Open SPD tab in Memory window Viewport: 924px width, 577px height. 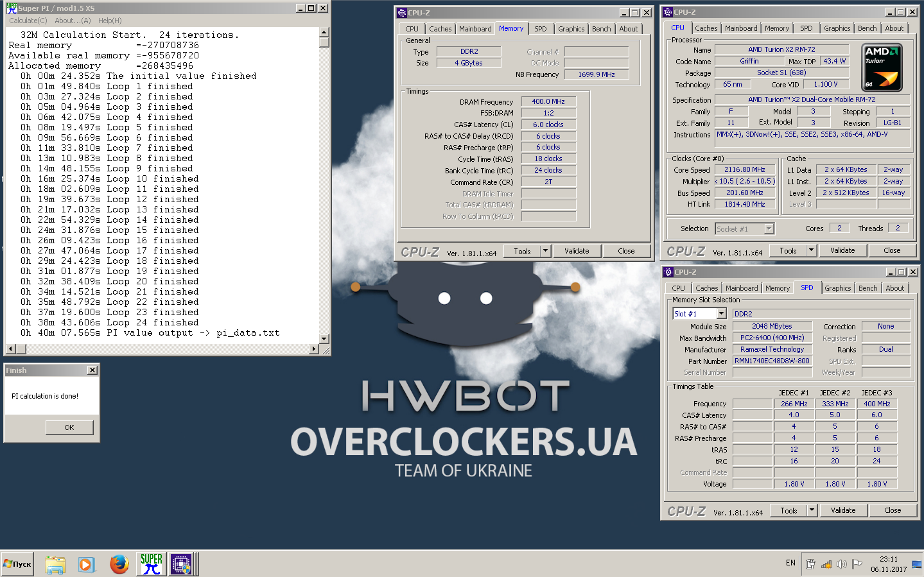(x=541, y=29)
